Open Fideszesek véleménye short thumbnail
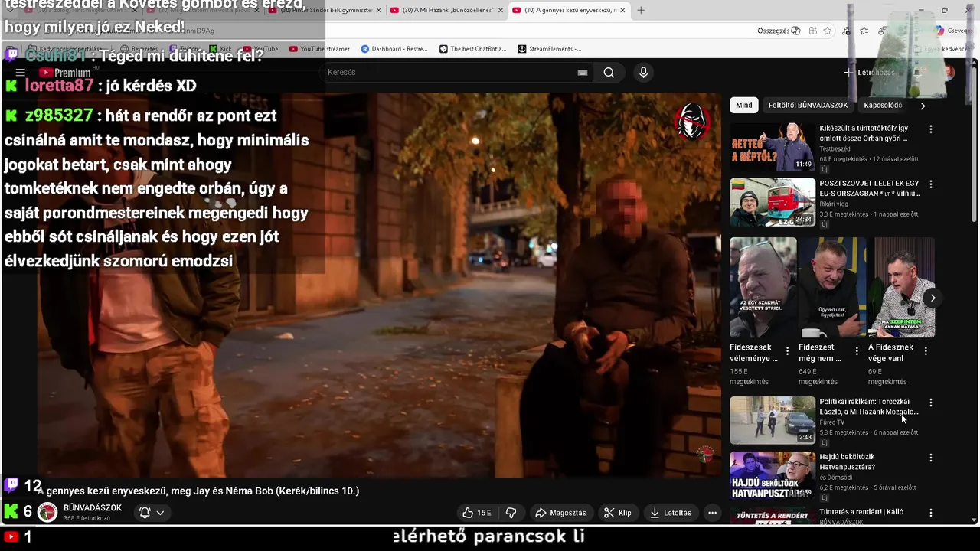This screenshot has height=551, width=980. pyautogui.click(x=763, y=288)
